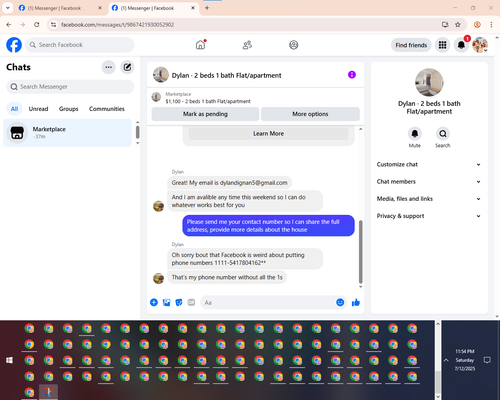This screenshot has height=400, width=500.
Task: Choose a GIF icon in composer
Action: [191, 303]
